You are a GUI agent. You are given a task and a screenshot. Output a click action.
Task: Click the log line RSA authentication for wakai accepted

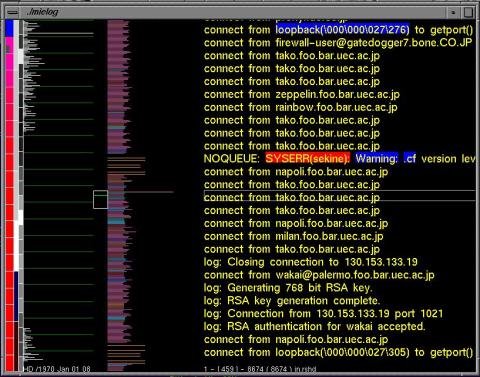314,327
